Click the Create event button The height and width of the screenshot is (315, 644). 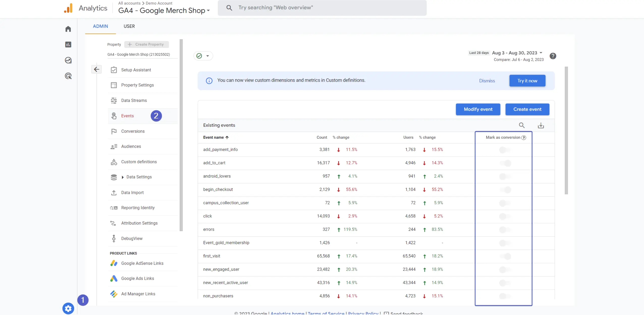click(x=527, y=109)
